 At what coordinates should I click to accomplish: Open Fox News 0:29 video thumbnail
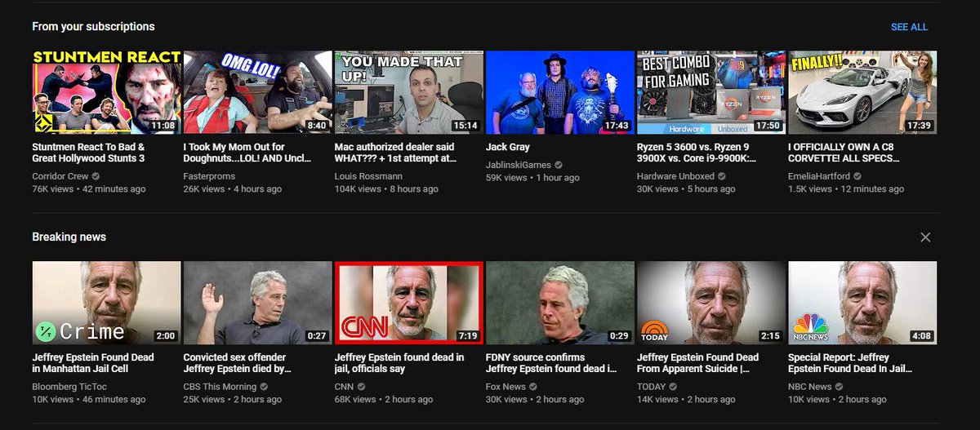(560, 303)
